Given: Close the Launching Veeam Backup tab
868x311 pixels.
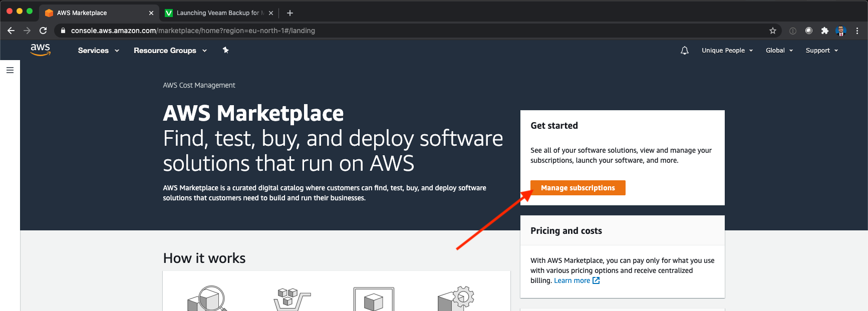Looking at the screenshot, I should (271, 13).
